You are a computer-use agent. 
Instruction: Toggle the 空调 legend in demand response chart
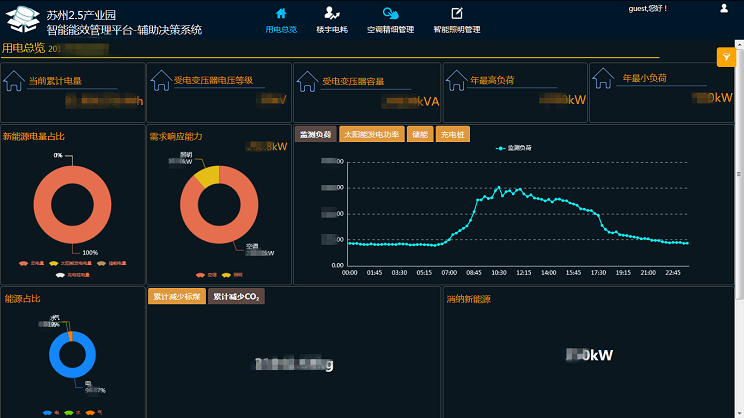[199, 274]
